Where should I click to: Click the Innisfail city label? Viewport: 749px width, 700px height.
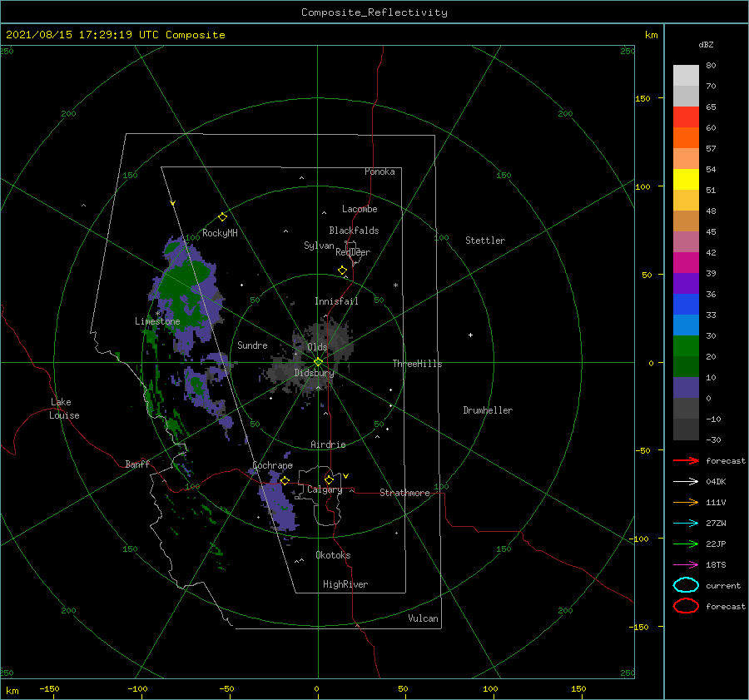coord(336,301)
